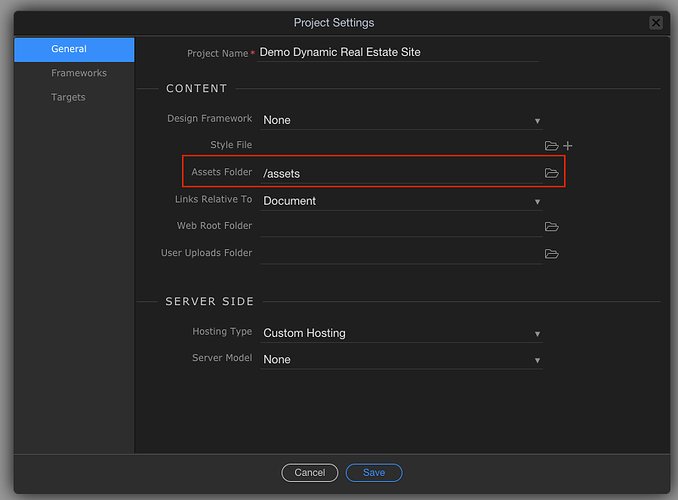Click the Web Root Folder field
Screen dimensions: 678x500
coord(401,227)
